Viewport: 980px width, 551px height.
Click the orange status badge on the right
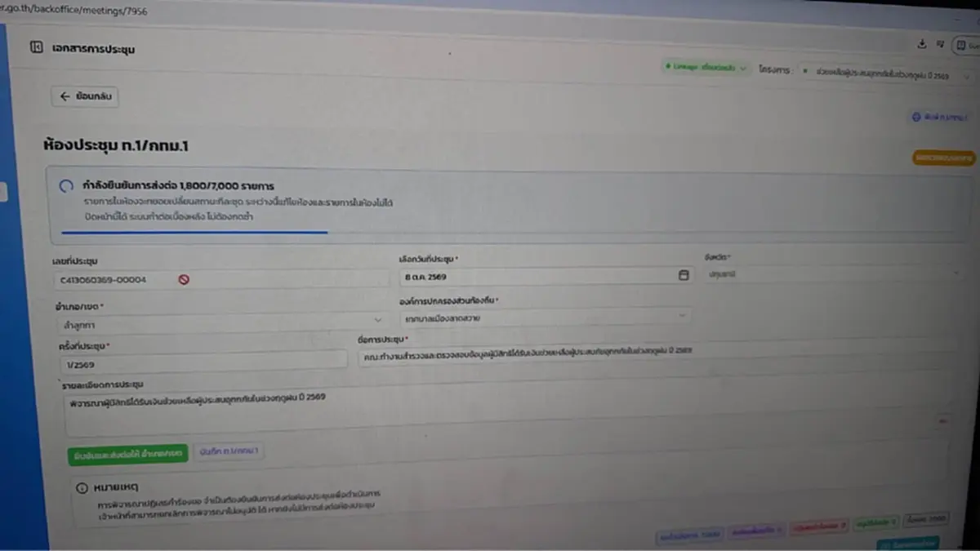(944, 158)
